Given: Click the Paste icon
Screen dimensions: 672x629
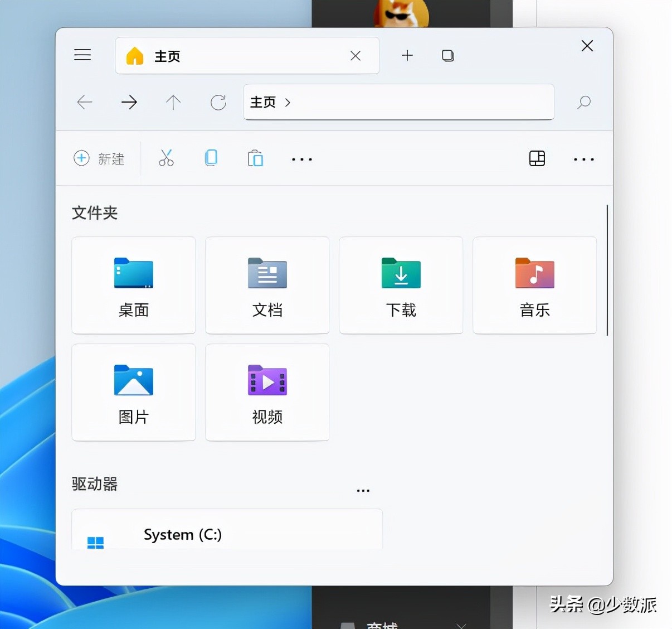Looking at the screenshot, I should (x=255, y=158).
